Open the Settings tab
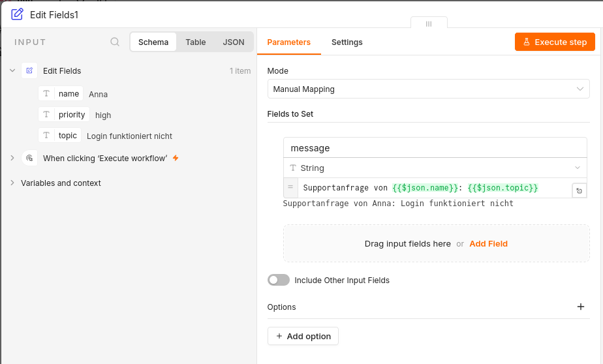 coord(347,42)
